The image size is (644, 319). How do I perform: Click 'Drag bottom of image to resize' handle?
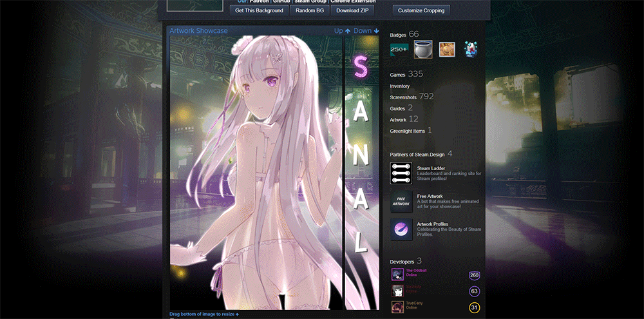coord(204,314)
